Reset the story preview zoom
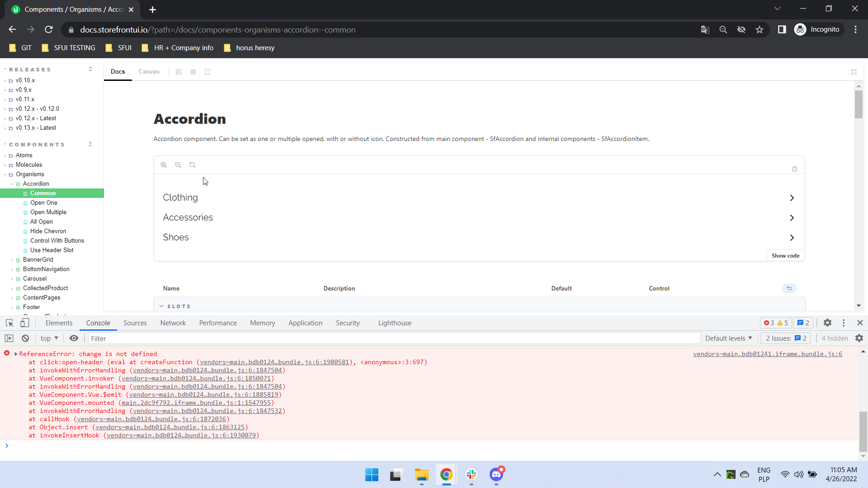Viewport: 868px width, 488px height. click(x=193, y=164)
